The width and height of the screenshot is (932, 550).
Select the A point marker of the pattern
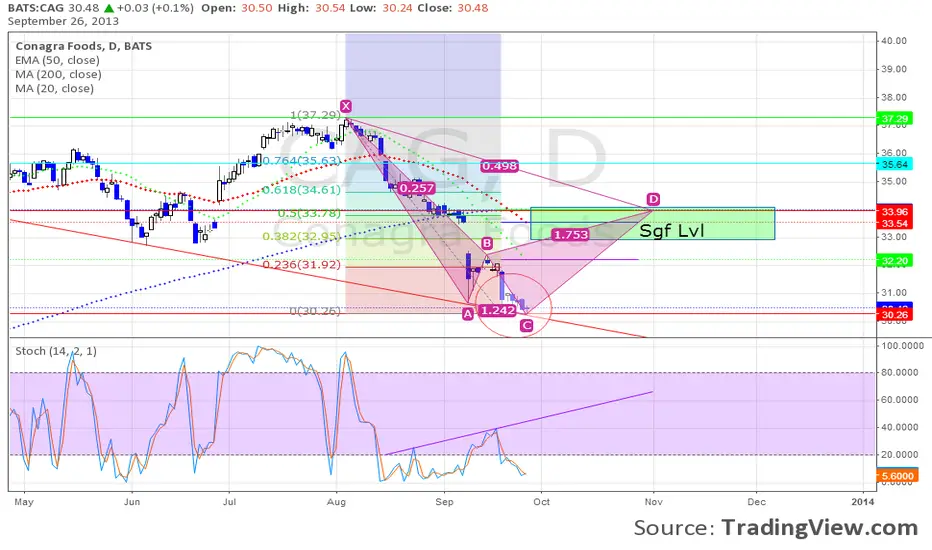[468, 314]
